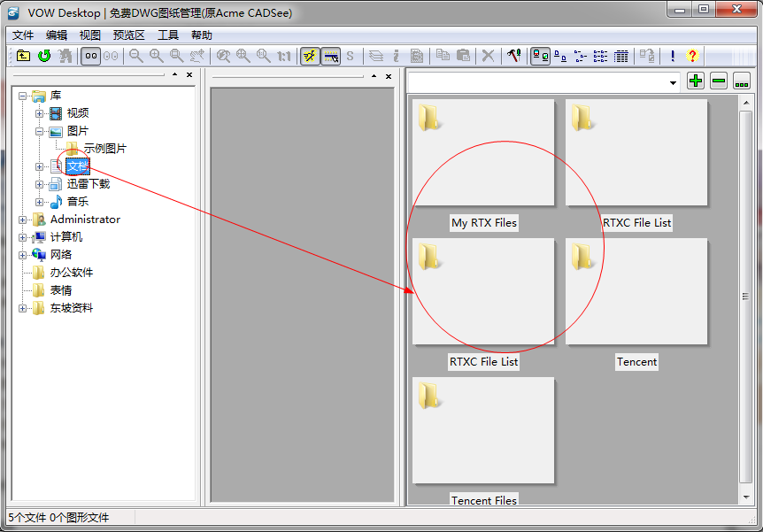The image size is (763, 532).
Task: Select the My RTX Files folder thumbnail
Action: 483,153
